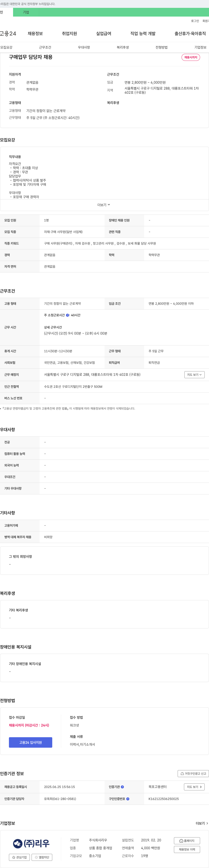The height and width of the screenshot is (868, 209).
Task: Switch to the 기업 tab
Action: tap(26, 12)
